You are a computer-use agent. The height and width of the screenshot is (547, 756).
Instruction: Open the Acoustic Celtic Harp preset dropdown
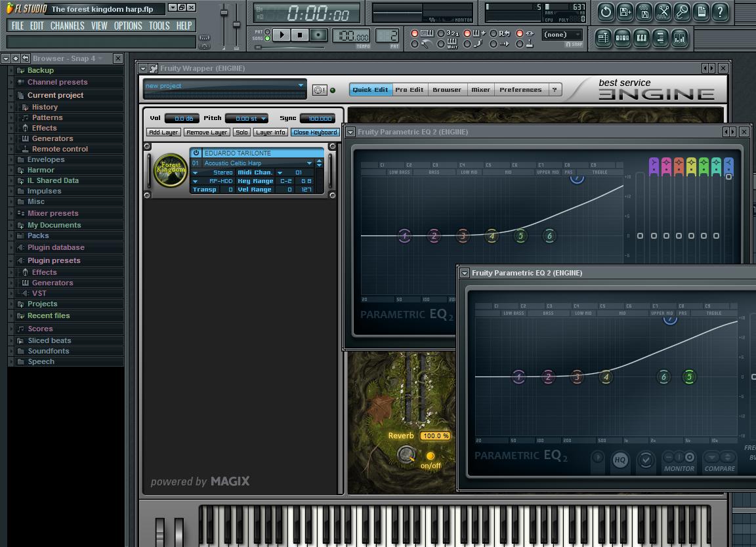click(x=310, y=163)
